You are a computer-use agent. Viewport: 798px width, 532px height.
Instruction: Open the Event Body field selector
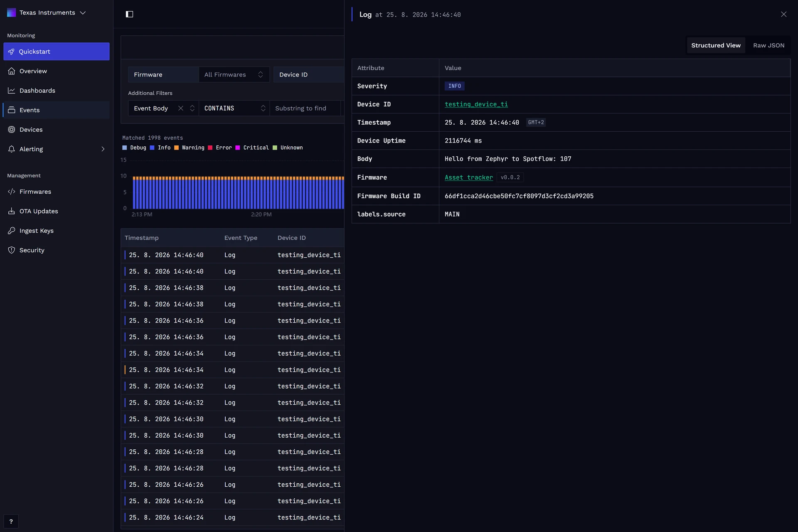point(163,108)
